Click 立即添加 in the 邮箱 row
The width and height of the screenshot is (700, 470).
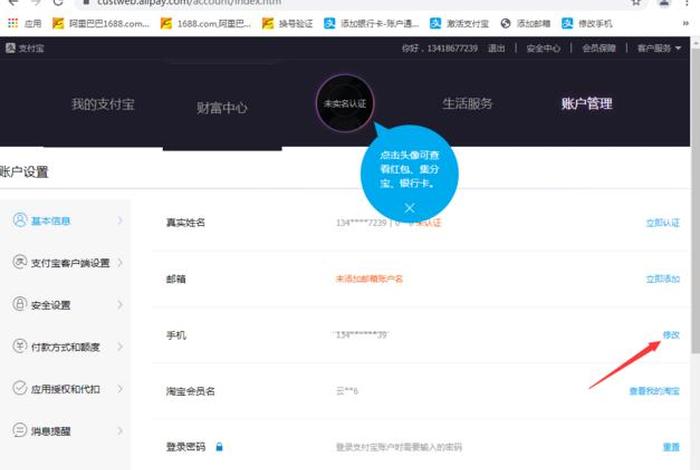click(662, 279)
